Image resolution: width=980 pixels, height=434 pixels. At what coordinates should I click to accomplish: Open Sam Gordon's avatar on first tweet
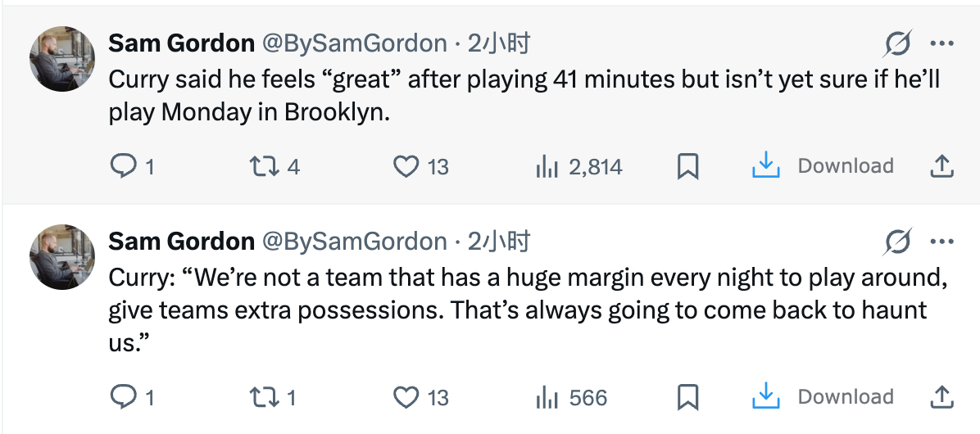pyautogui.click(x=62, y=59)
